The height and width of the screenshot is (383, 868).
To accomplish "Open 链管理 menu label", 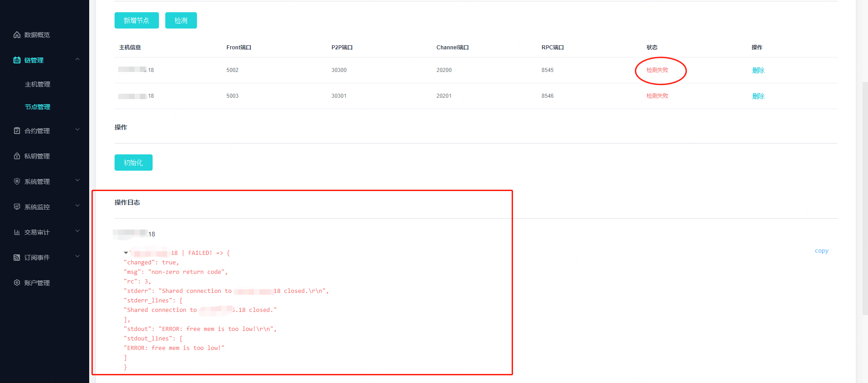I will 34,60.
